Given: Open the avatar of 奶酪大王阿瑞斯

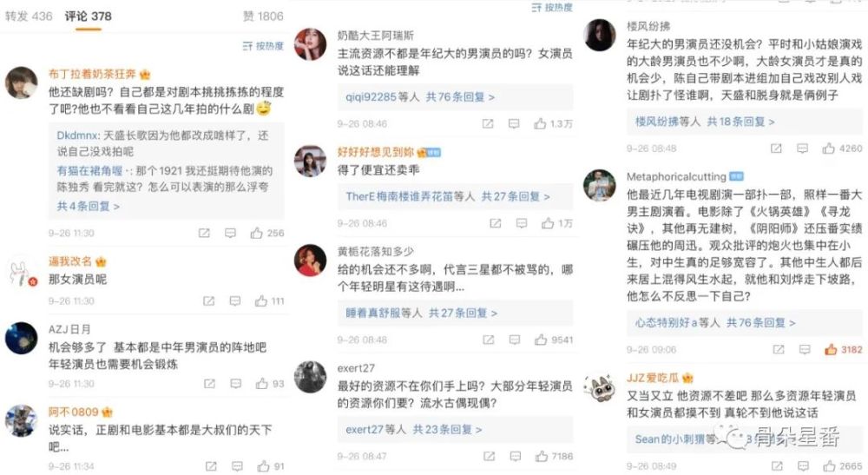Looking at the screenshot, I should (x=310, y=44).
